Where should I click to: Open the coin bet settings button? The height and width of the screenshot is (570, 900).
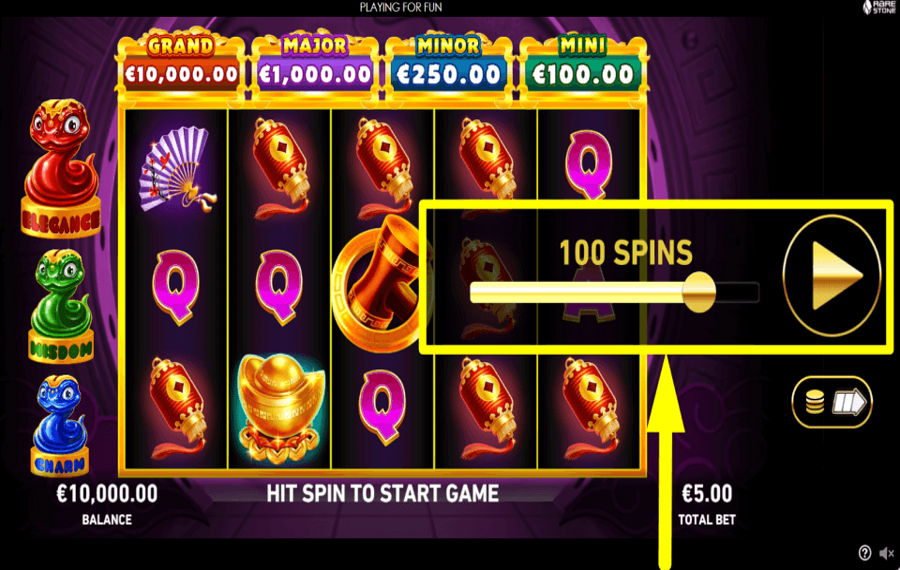coord(832,402)
